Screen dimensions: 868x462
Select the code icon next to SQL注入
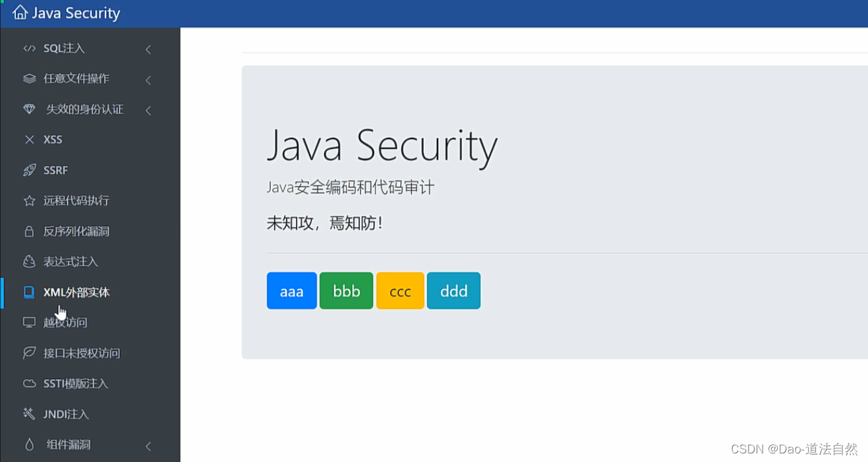coord(28,47)
